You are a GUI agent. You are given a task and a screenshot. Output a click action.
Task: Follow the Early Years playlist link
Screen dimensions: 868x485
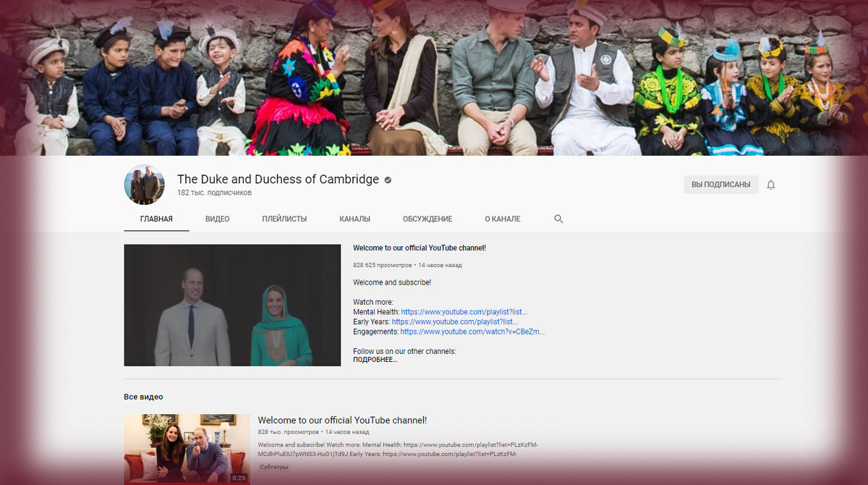[x=454, y=321]
